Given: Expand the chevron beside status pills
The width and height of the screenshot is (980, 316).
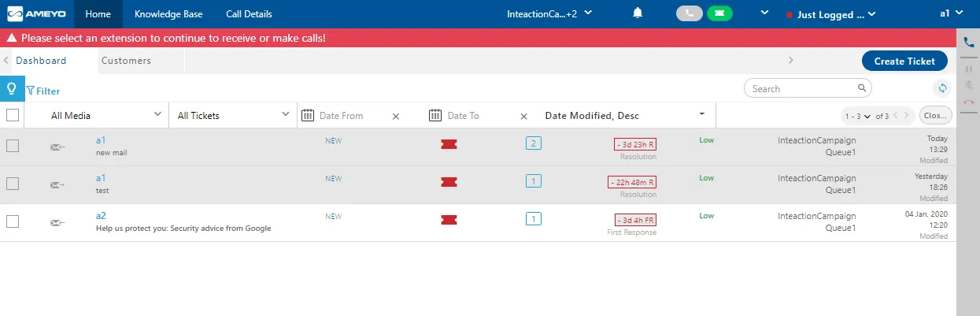Looking at the screenshot, I should (x=763, y=13).
